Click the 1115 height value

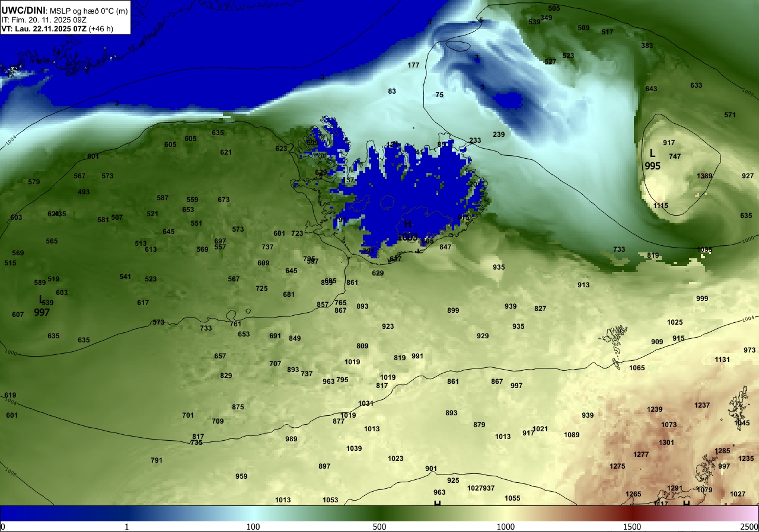661,206
